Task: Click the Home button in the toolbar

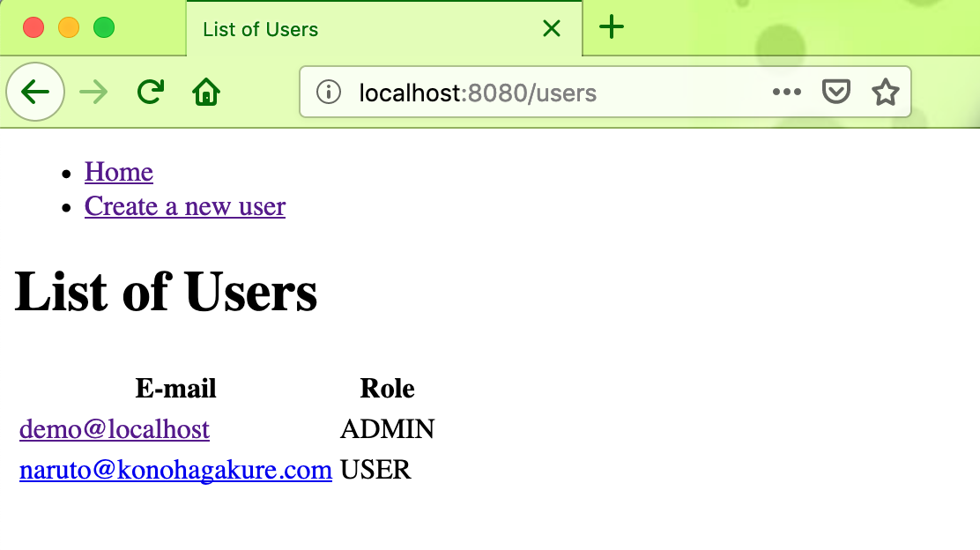Action: point(205,92)
